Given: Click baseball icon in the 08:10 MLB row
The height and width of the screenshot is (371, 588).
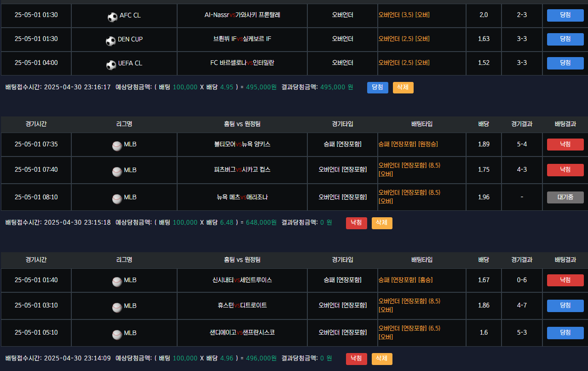Looking at the screenshot, I should [x=117, y=199].
